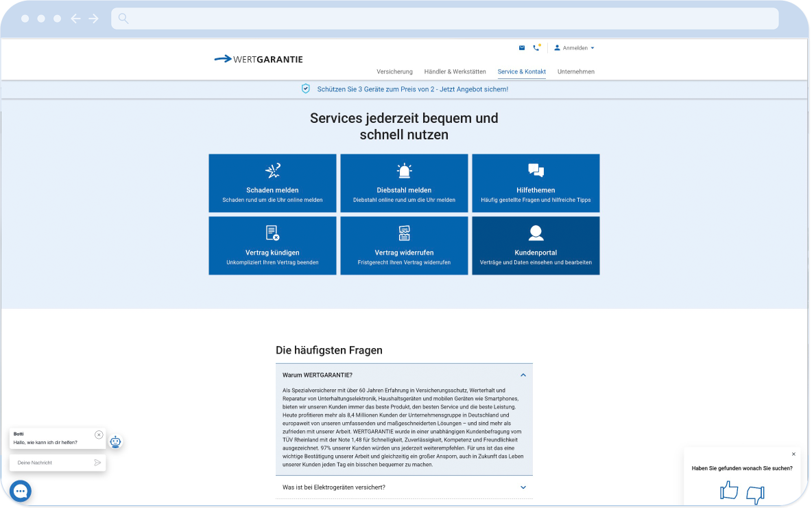Viewport: 812px width, 508px height.
Task: Open the Vertrag kündigen title link
Action: [x=272, y=253]
